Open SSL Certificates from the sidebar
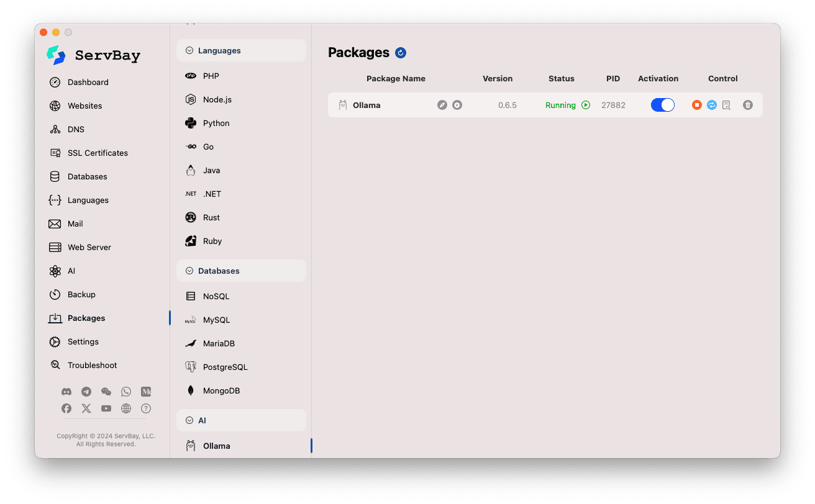Viewport: 815px width, 504px height. tap(96, 153)
